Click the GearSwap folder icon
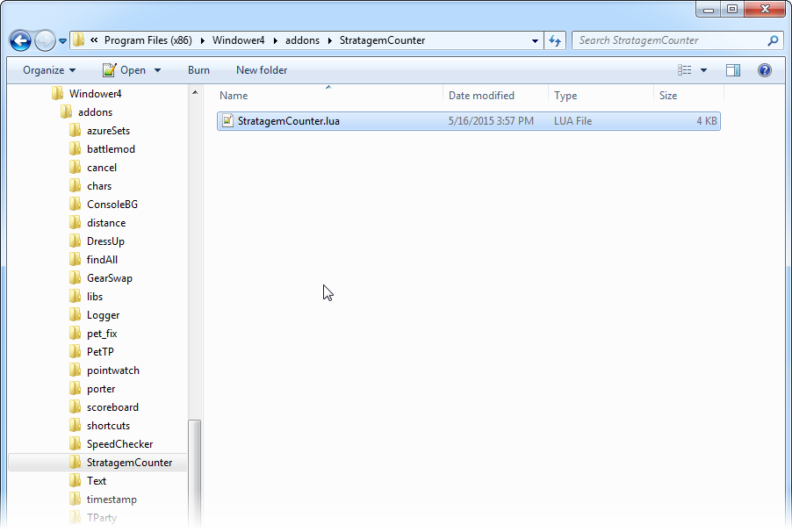This screenshot has width=792, height=532. 75,278
